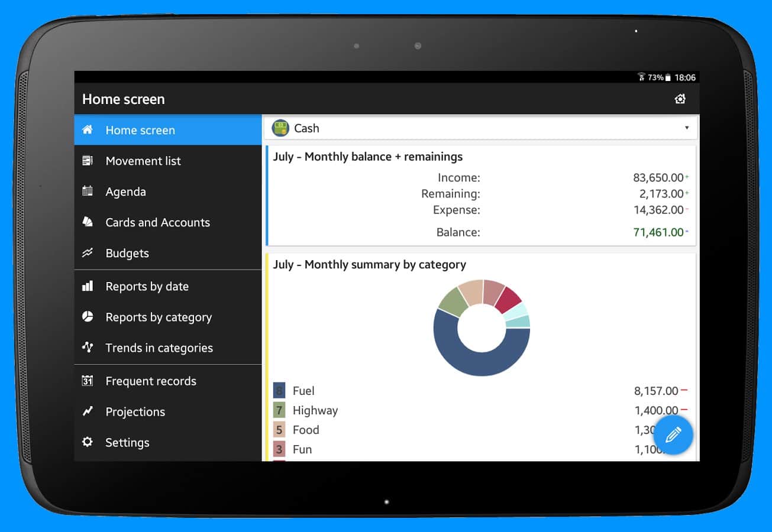Click the Trends in categories icon
This screenshot has height=532, width=772.
pyautogui.click(x=88, y=348)
